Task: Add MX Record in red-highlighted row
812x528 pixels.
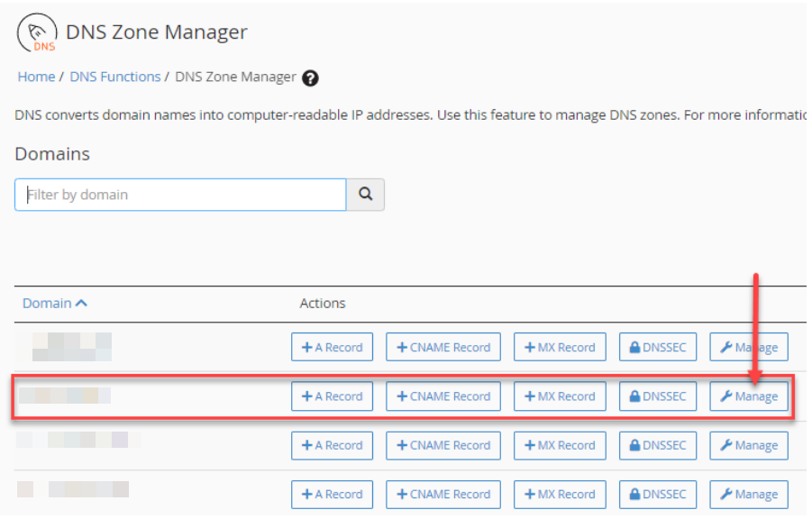Action: tap(560, 396)
